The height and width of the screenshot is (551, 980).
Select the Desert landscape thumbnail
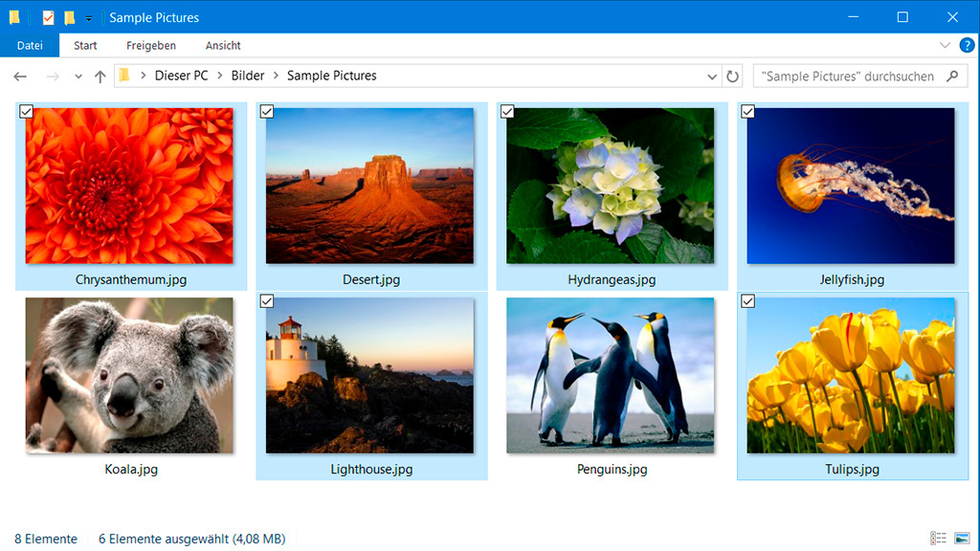pos(370,186)
